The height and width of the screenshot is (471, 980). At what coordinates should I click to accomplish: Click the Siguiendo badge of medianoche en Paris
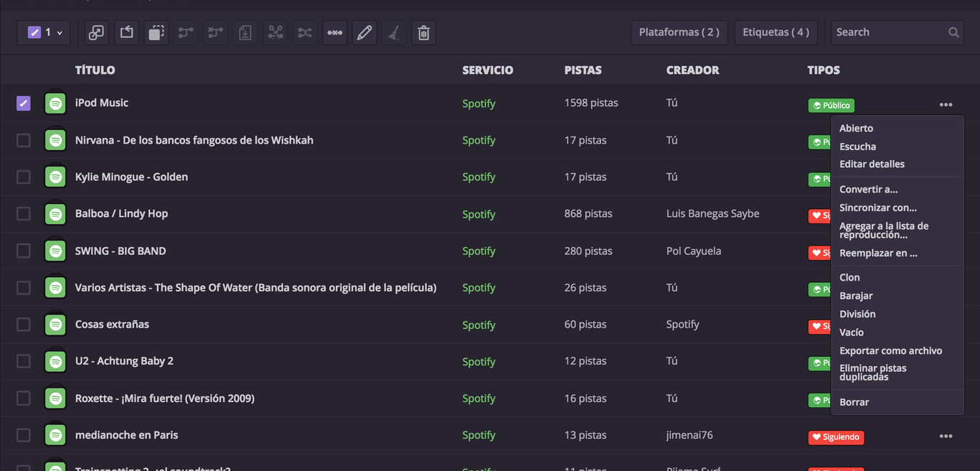click(x=836, y=437)
